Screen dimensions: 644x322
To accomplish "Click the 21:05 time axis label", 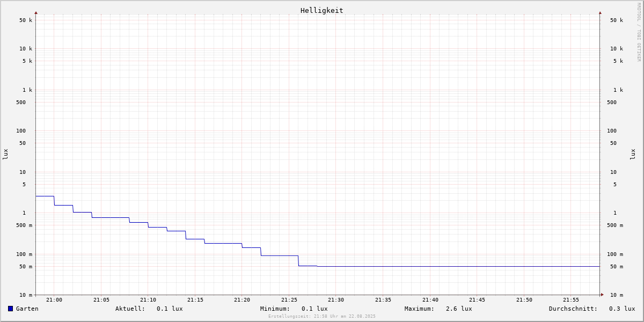I will point(101,300).
